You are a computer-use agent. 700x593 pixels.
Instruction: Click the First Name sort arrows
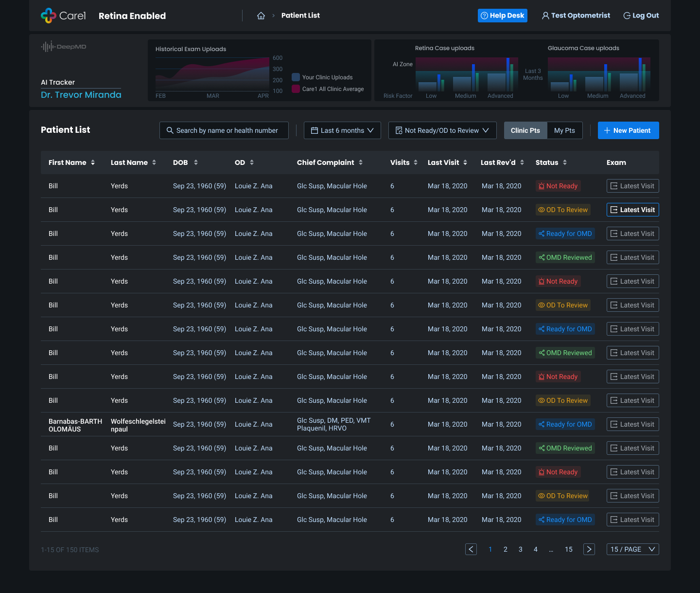coord(93,162)
